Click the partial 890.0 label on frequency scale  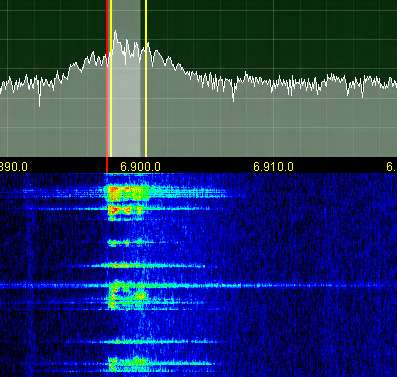click(14, 166)
